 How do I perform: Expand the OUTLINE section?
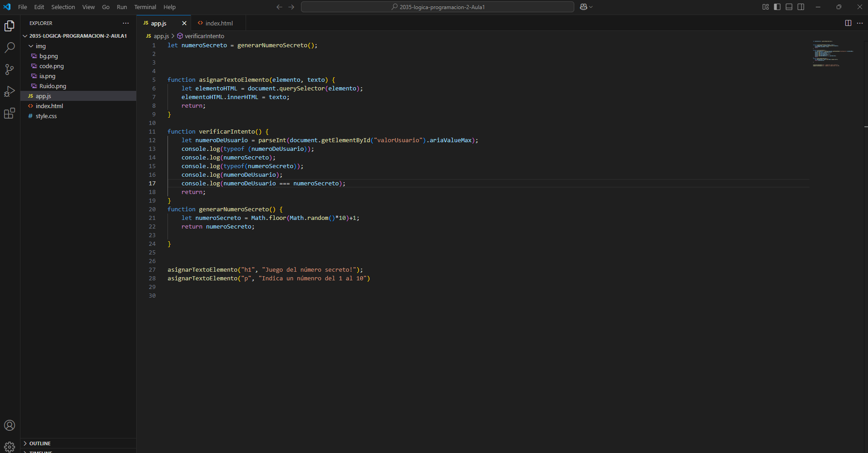pyautogui.click(x=78, y=443)
